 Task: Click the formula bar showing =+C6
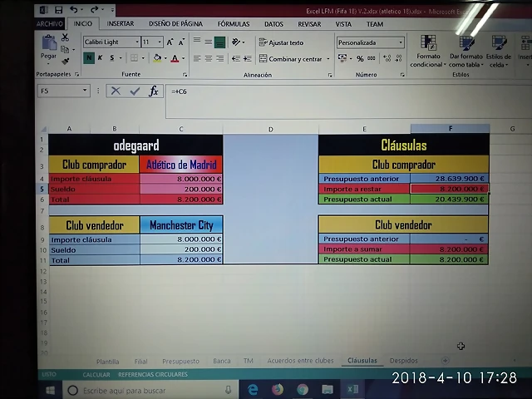point(348,101)
